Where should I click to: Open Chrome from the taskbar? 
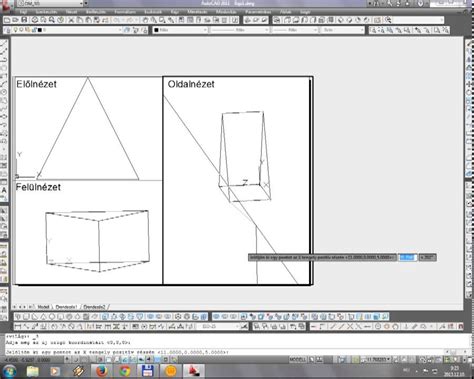pyautogui.click(x=125, y=371)
